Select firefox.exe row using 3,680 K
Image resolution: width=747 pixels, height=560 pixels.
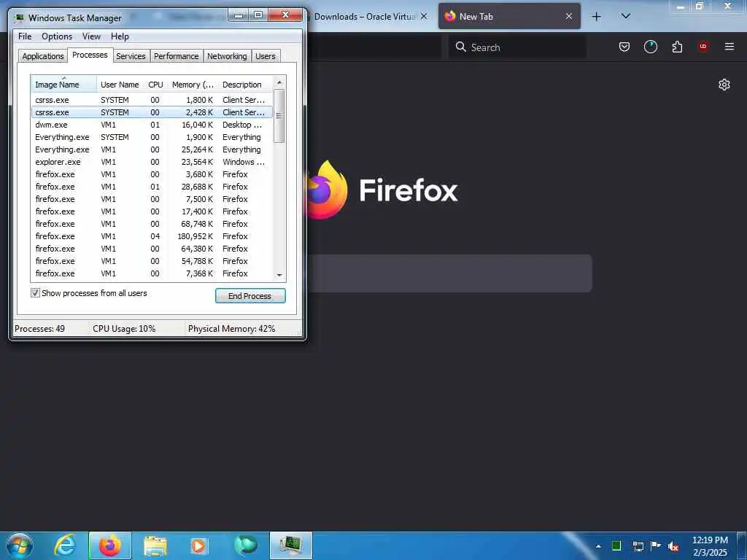click(x=152, y=174)
